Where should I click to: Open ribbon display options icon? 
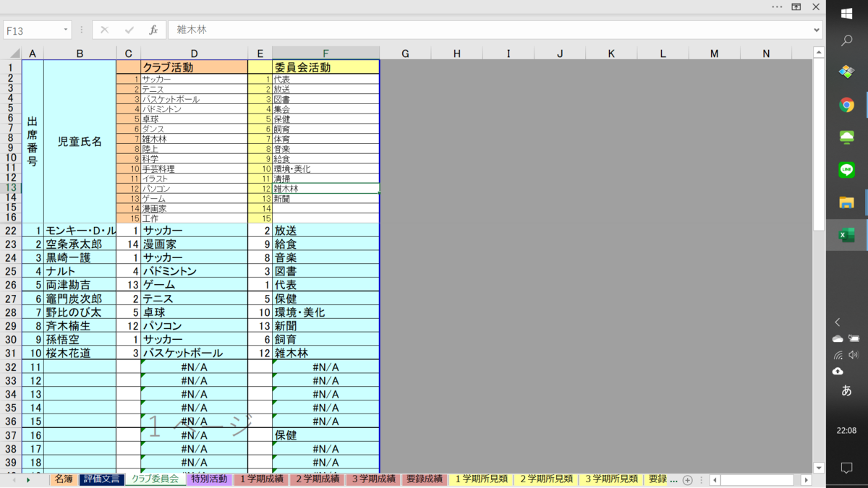point(796,7)
